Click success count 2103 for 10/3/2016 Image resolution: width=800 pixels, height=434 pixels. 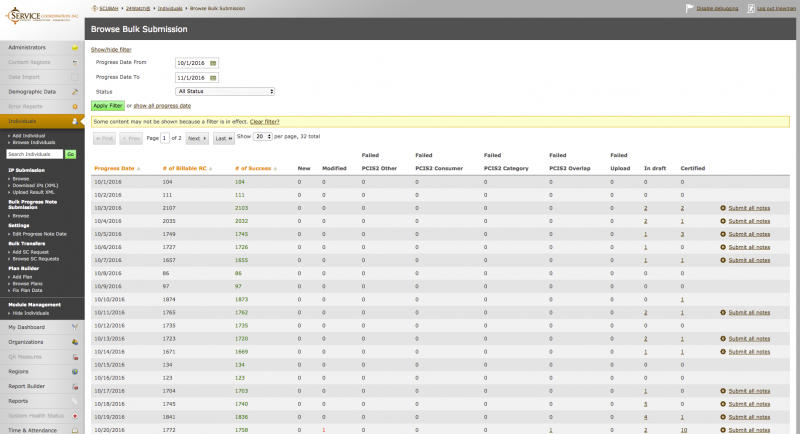click(241, 208)
